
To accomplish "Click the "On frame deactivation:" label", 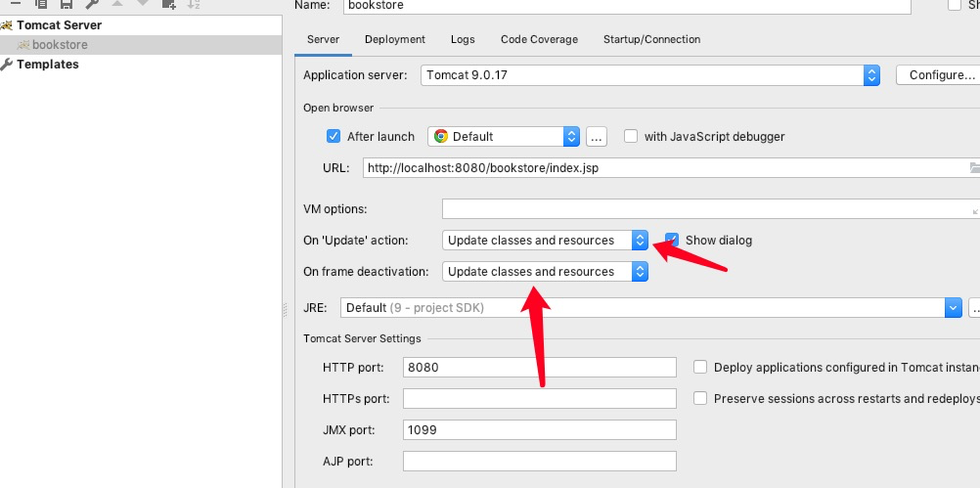I will point(366,271).
